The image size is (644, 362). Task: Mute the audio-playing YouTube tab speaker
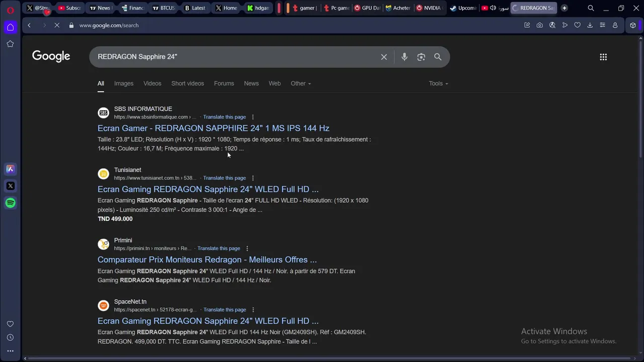coord(493,8)
